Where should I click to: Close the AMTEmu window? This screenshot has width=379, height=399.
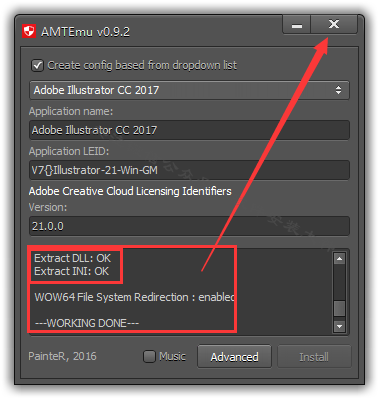tap(334, 25)
